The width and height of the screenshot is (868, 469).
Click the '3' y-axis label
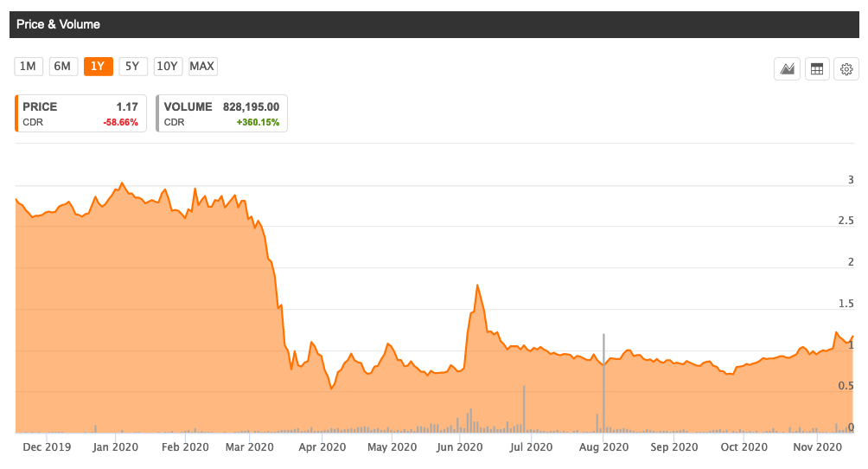click(x=851, y=180)
